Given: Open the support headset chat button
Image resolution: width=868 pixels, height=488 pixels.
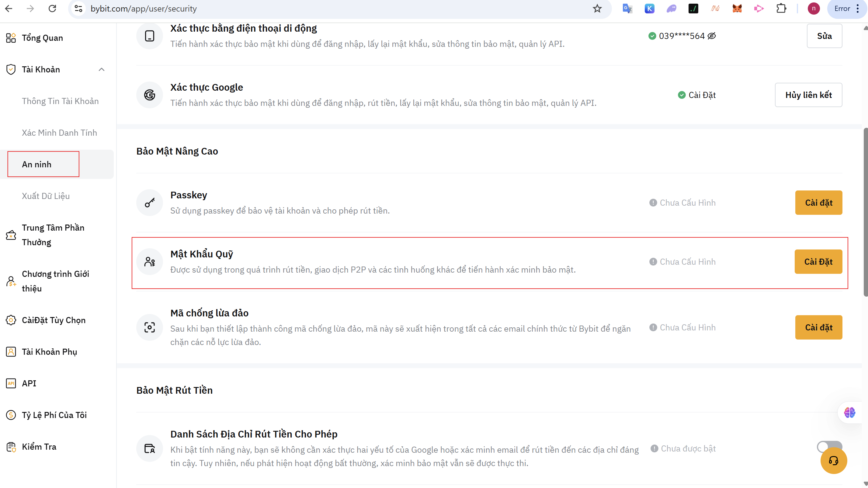Looking at the screenshot, I should [x=833, y=461].
